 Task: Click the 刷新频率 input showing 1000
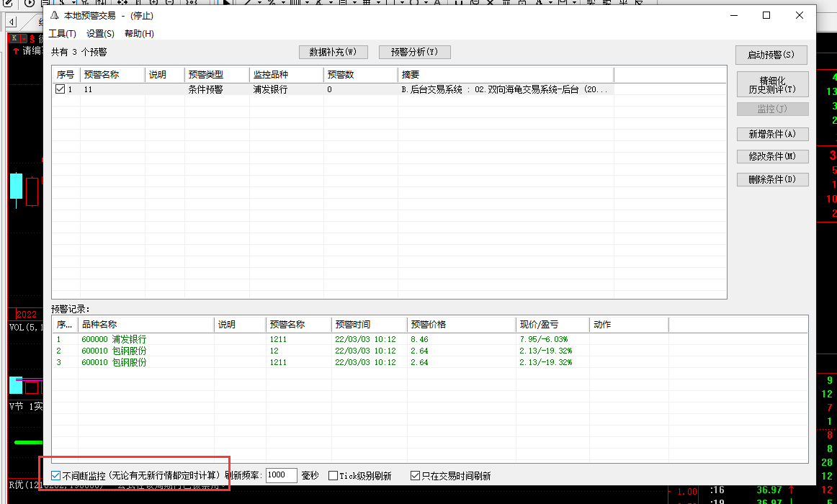[281, 475]
